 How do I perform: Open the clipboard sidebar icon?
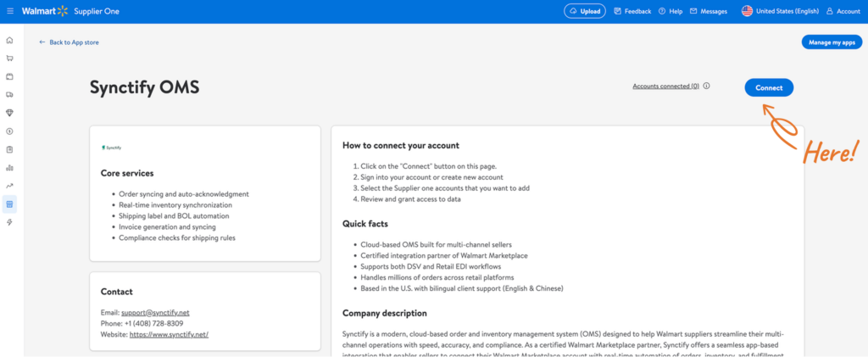[9, 149]
